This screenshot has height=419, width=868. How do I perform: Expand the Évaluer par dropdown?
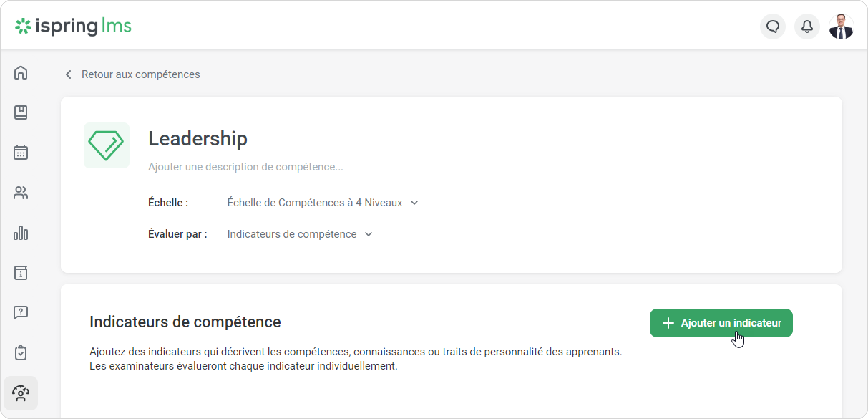tap(300, 234)
